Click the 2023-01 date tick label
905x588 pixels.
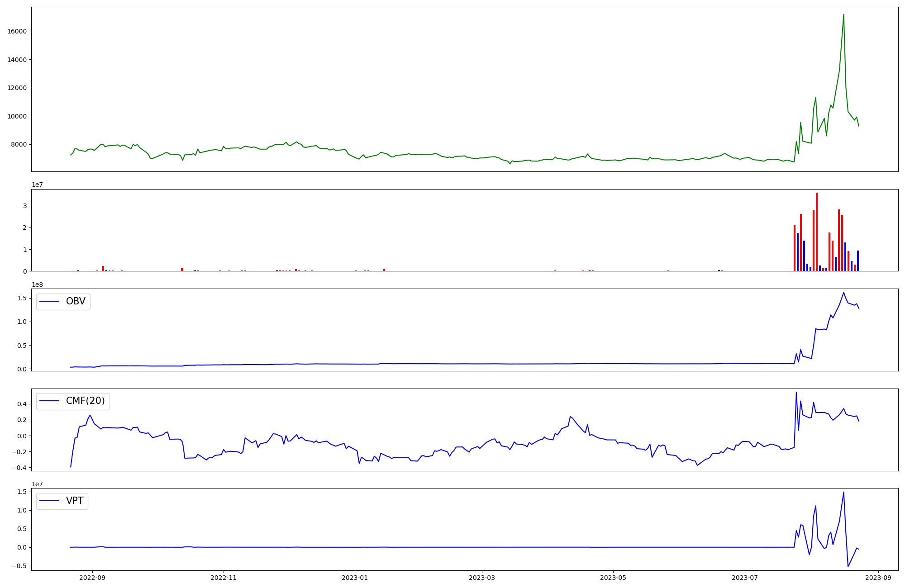click(355, 578)
